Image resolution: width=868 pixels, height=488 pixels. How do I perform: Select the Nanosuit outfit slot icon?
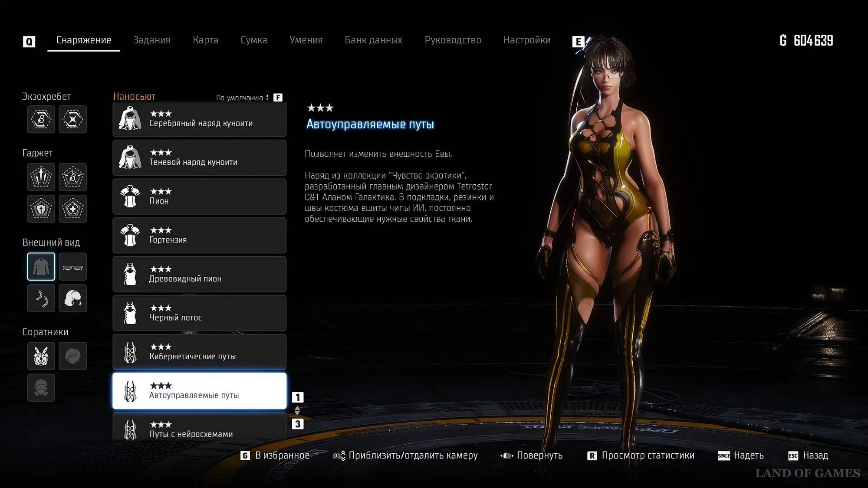(41, 266)
